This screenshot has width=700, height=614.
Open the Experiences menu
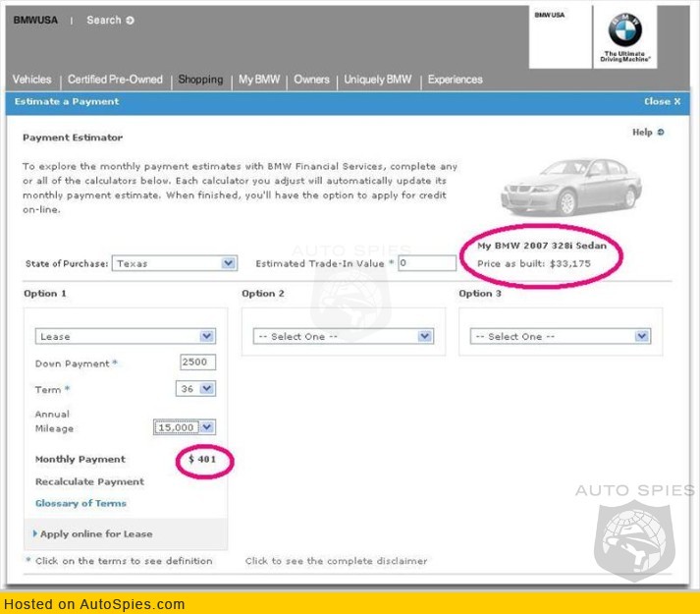point(455,80)
